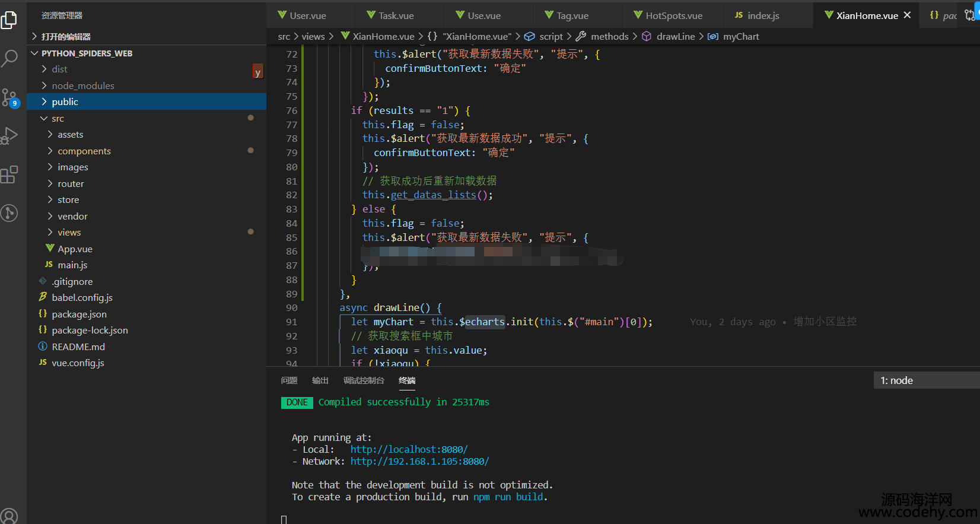980x524 pixels.
Task: Switch to the HotSpots.vue tab
Action: [673, 16]
